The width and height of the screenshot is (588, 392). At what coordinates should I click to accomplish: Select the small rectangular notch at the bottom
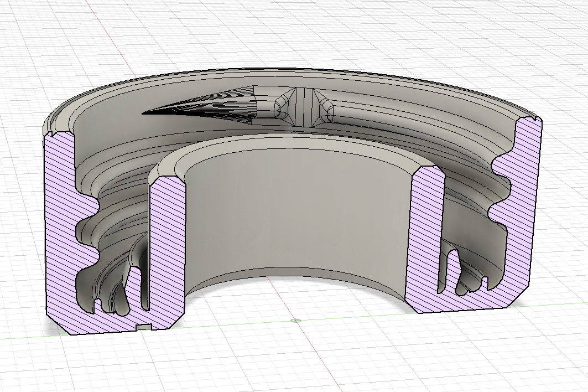[145, 326]
